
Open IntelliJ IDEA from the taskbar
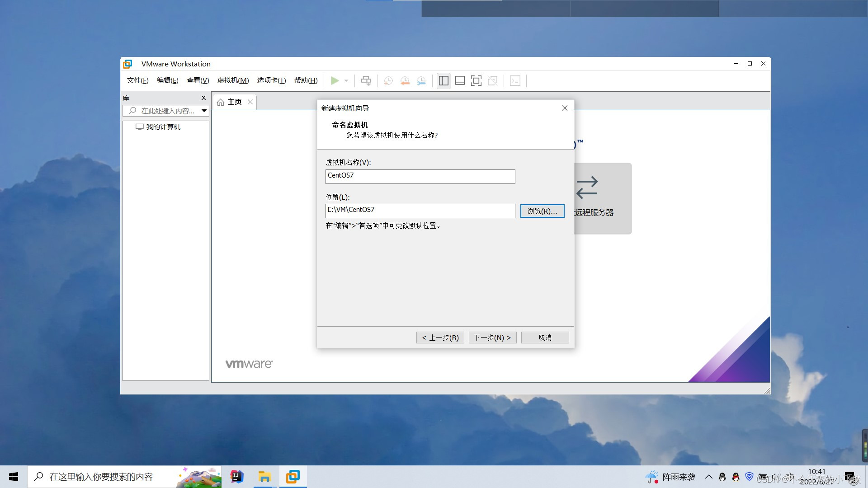[x=236, y=477]
